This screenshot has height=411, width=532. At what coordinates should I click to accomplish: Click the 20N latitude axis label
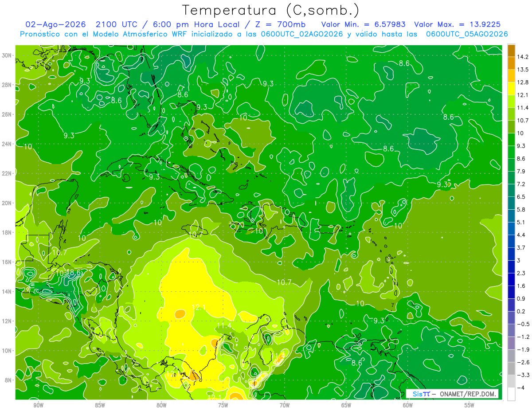click(8, 203)
